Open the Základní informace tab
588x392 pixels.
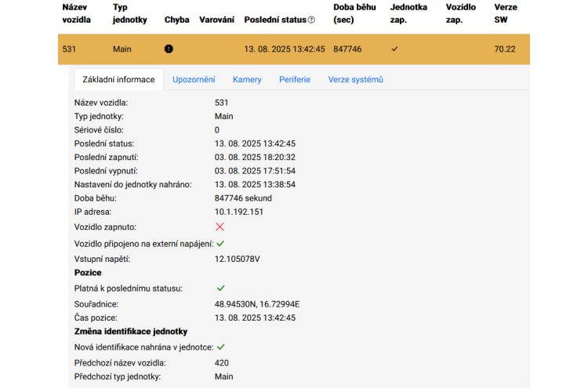118,79
